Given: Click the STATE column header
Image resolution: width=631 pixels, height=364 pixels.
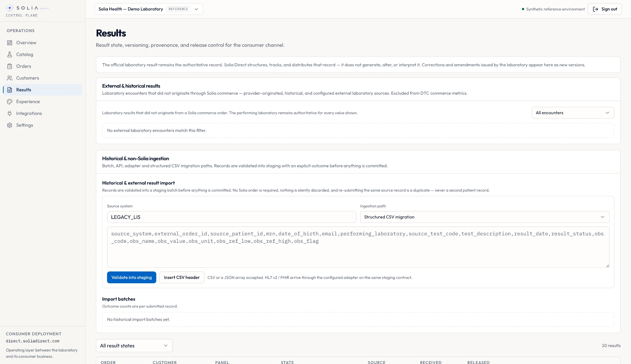Looking at the screenshot, I should (x=287, y=362).
